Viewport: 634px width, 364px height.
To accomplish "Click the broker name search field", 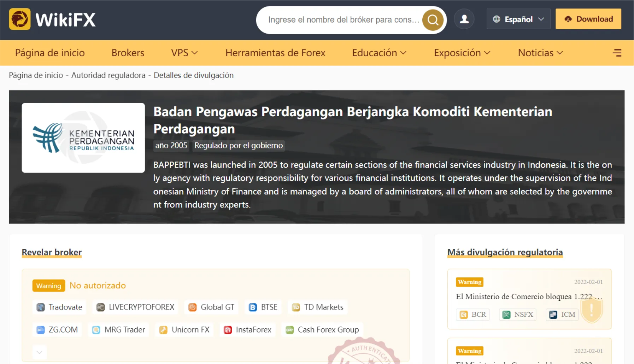I will click(x=344, y=20).
